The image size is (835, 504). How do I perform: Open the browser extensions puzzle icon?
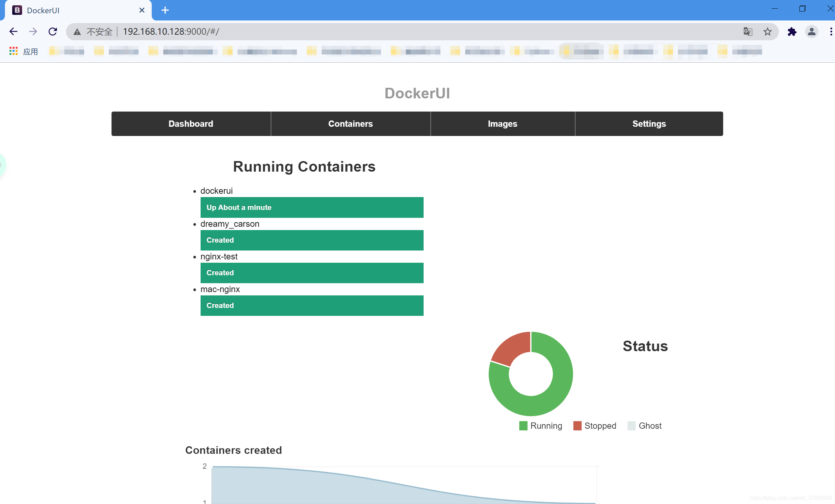[x=792, y=32]
